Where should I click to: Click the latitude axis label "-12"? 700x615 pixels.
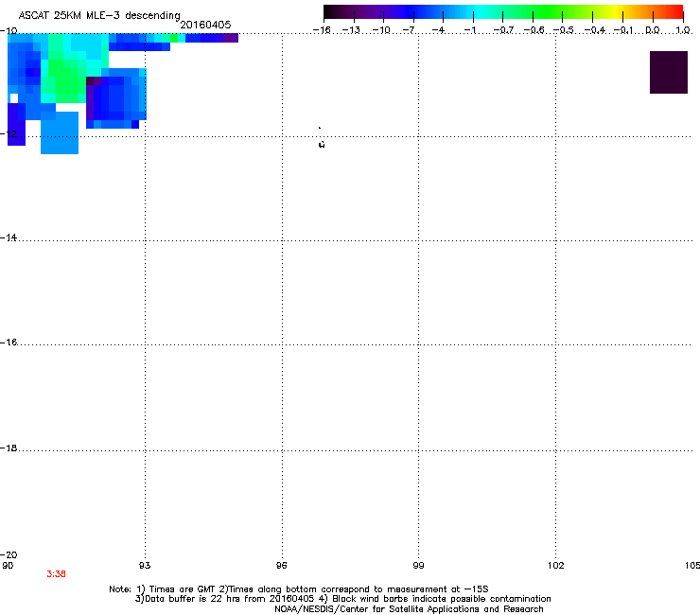9,133
